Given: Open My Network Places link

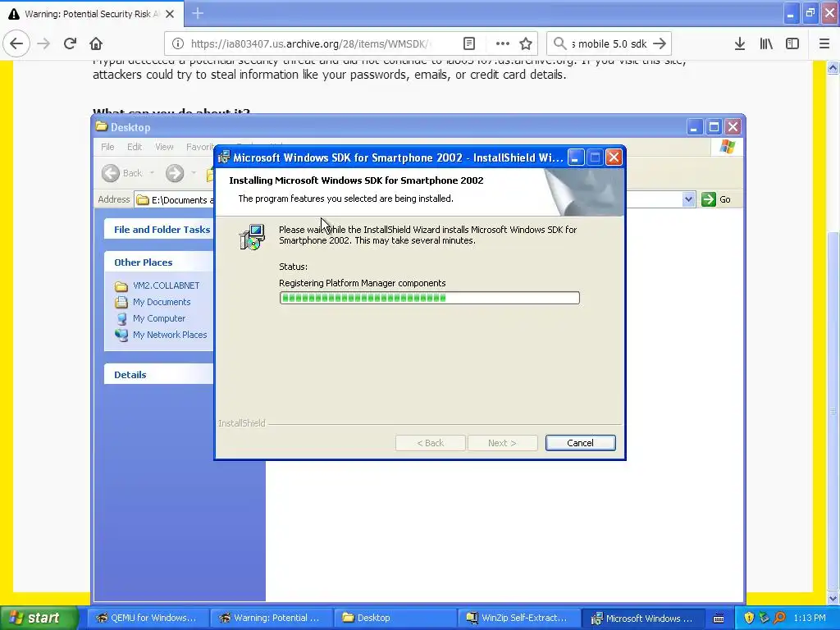Looking at the screenshot, I should pos(170,335).
